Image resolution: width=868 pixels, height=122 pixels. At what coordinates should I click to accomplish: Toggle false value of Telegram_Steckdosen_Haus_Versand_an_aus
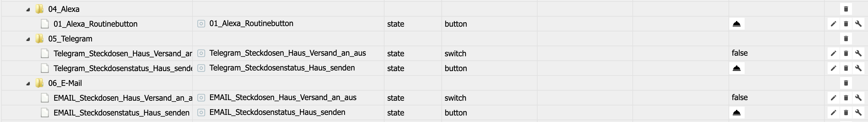click(x=740, y=53)
